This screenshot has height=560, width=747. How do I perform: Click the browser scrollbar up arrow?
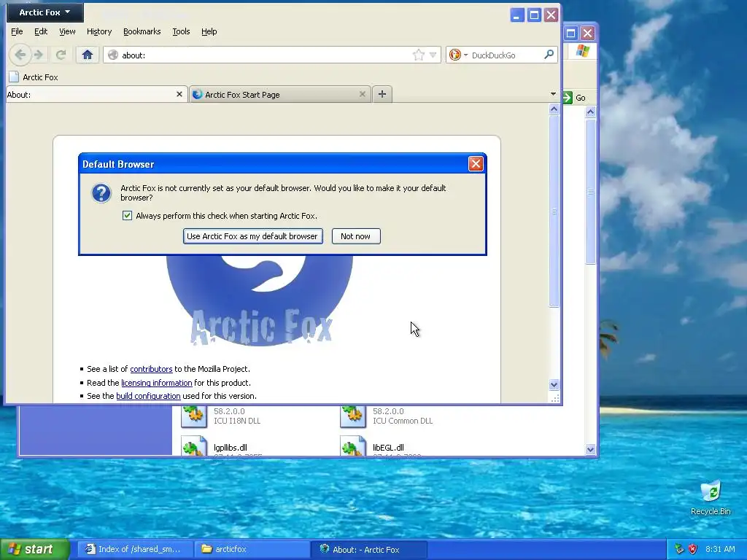[x=554, y=109]
